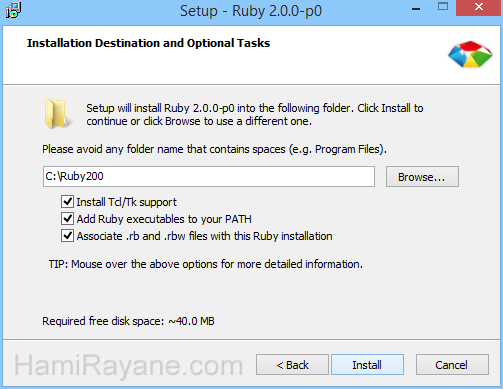
Task: Uncheck Install Tcl/Tk support checkbox
Action: click(67, 202)
